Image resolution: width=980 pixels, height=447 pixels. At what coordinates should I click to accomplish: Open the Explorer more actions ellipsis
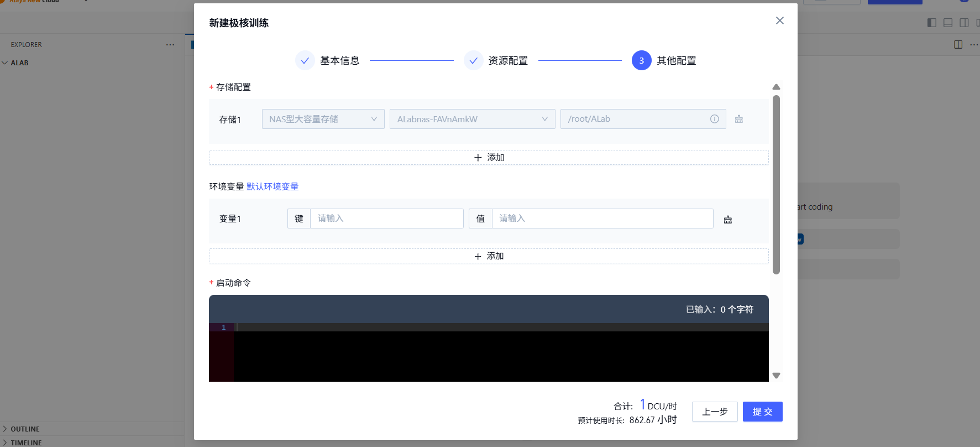pos(170,45)
